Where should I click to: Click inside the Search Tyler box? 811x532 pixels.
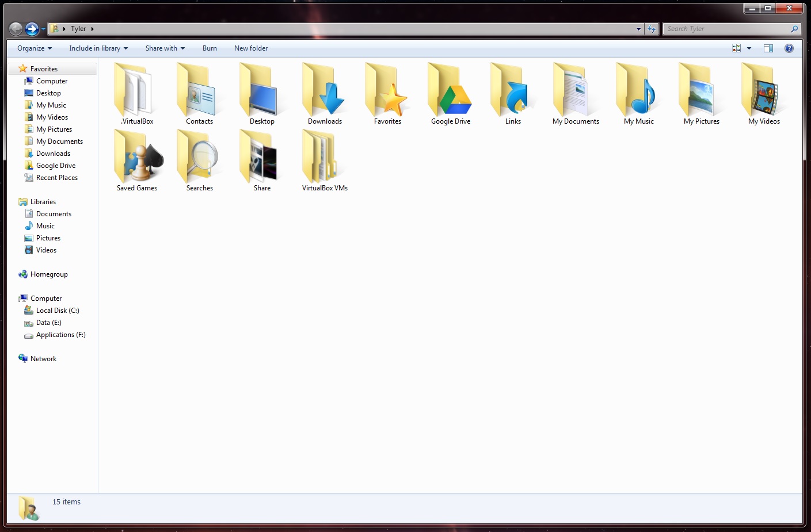tap(725, 28)
